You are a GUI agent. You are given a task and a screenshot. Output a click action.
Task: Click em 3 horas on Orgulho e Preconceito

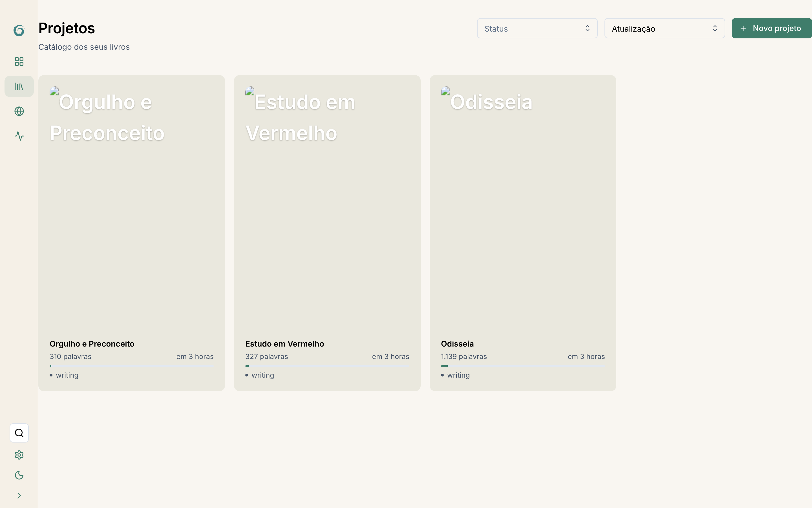(x=195, y=356)
